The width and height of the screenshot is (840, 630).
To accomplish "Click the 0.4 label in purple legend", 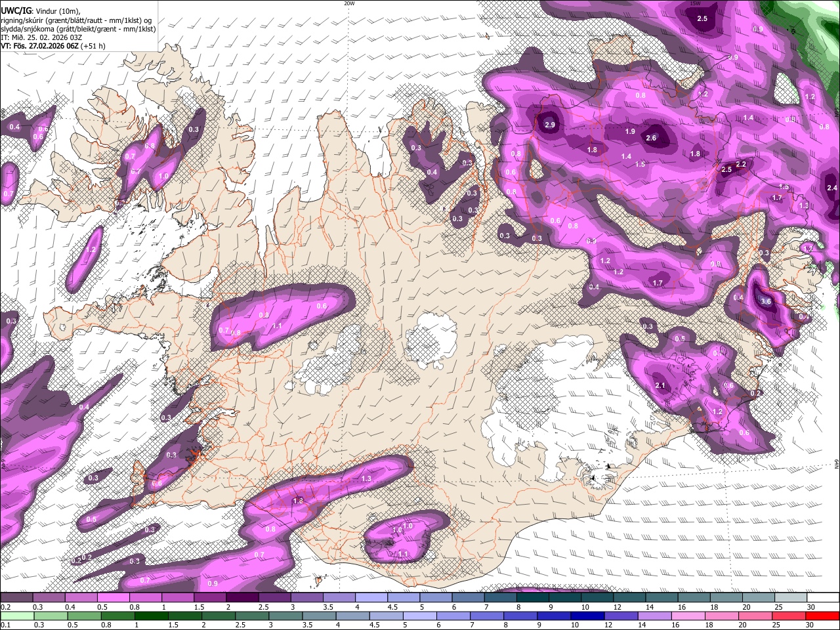I will click(70, 607).
